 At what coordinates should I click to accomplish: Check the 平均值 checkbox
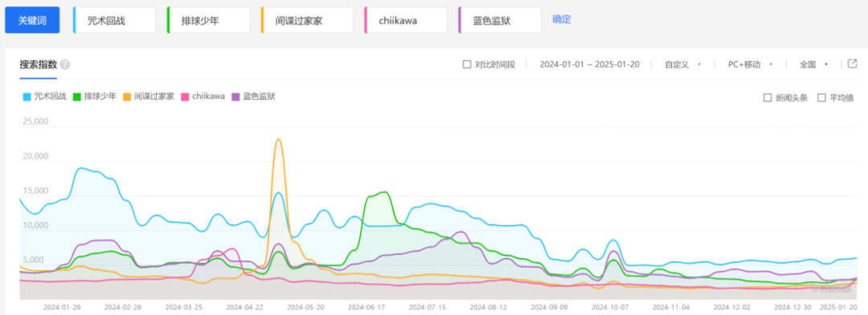821,98
